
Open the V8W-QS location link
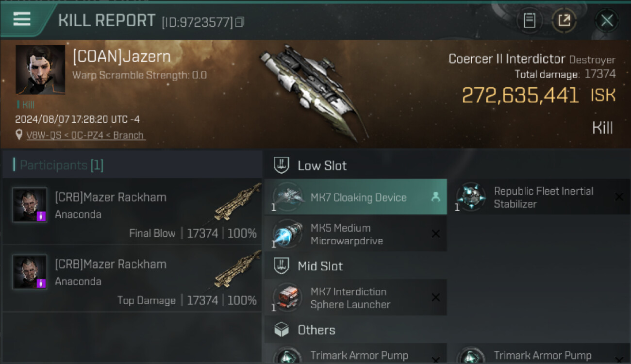click(85, 135)
